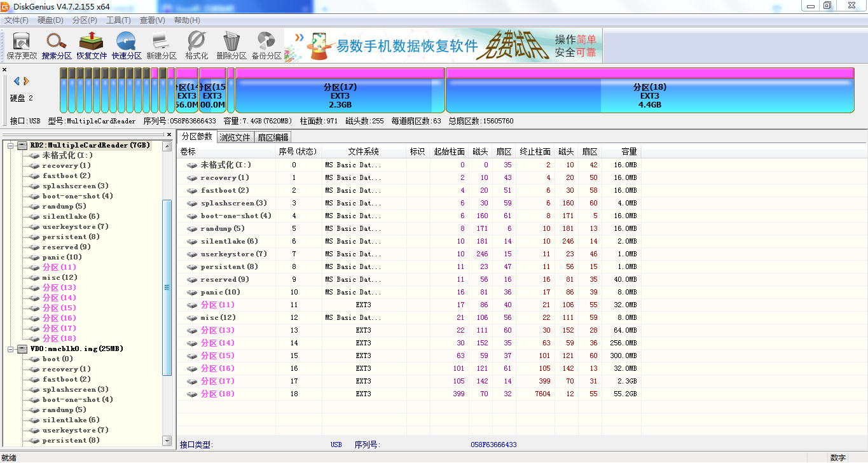
Task: Select boot(0) under VD0 in tree
Action: click(58, 359)
